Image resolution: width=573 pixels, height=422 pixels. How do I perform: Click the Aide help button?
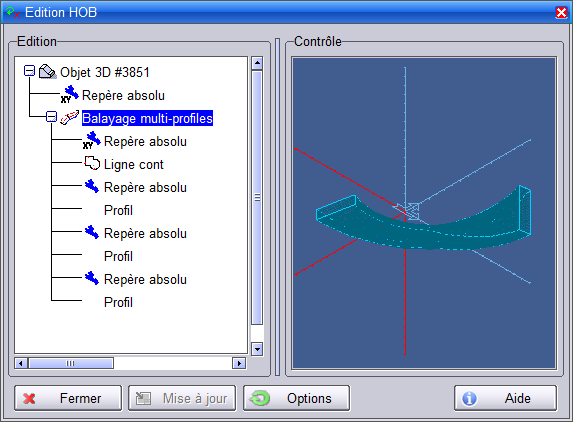click(x=506, y=398)
